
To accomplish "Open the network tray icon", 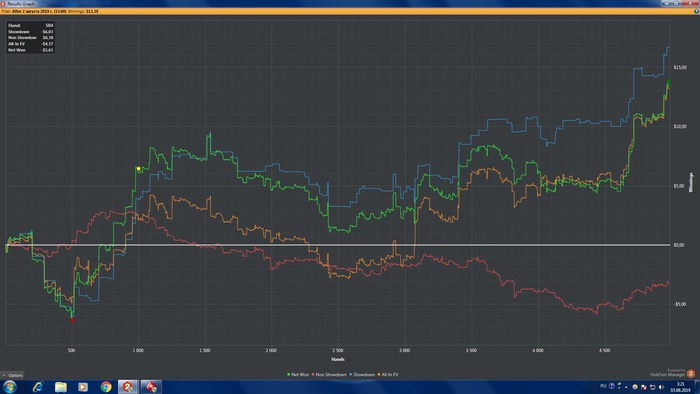I will point(652,387).
